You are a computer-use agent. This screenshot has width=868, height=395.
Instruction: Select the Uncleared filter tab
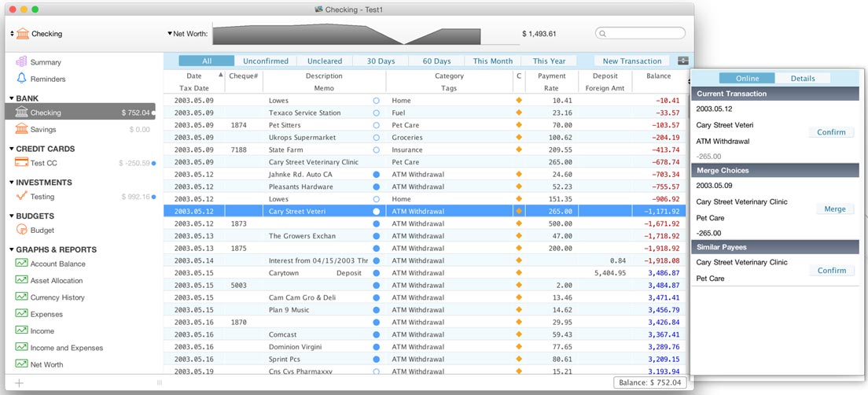pos(325,61)
